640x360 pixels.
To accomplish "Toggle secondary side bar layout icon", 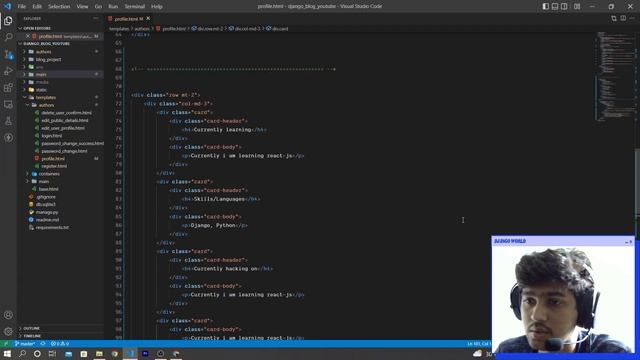I will [564, 6].
